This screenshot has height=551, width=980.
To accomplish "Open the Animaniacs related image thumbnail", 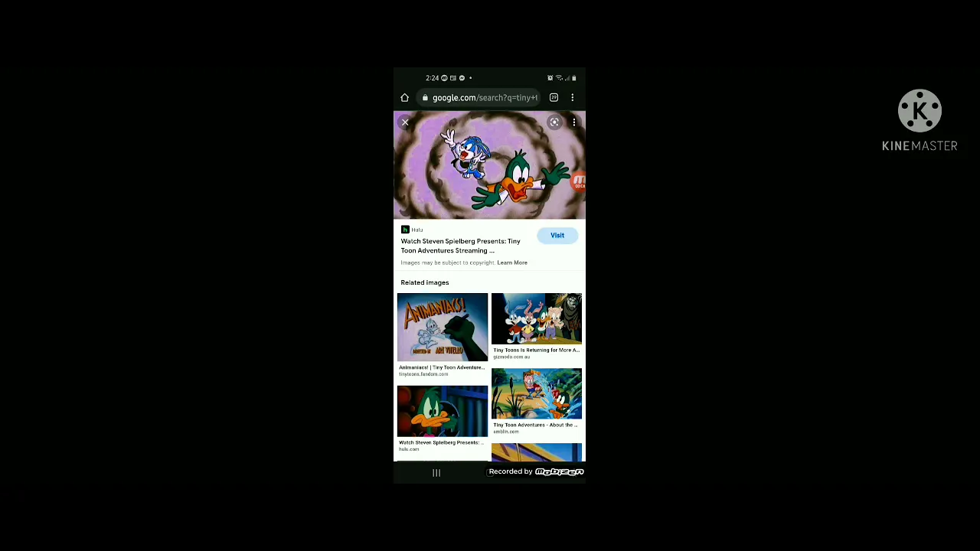I will (x=443, y=327).
